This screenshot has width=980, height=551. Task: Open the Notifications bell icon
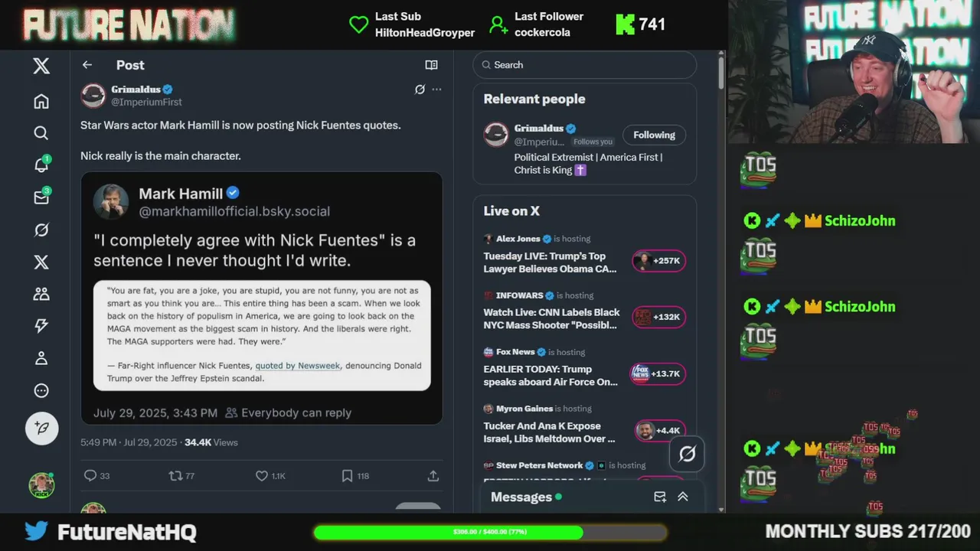pyautogui.click(x=41, y=165)
